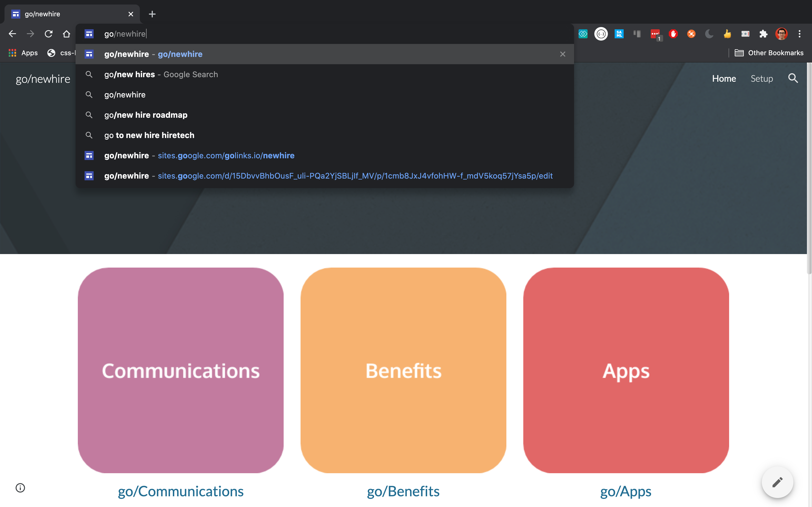Viewport: 812px width, 507px height.
Task: Reload the current page
Action: click(49, 34)
